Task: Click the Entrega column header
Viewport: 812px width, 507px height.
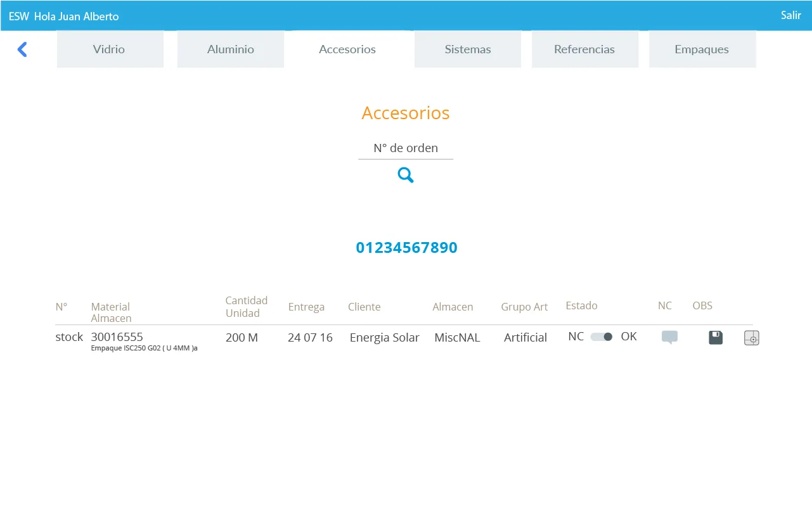Action: coord(306,307)
